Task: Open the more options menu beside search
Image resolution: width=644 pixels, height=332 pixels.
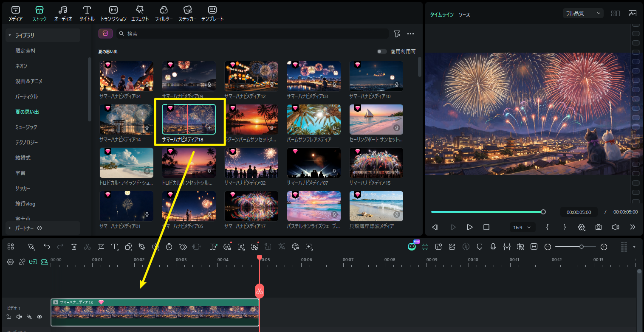Action: click(x=410, y=34)
